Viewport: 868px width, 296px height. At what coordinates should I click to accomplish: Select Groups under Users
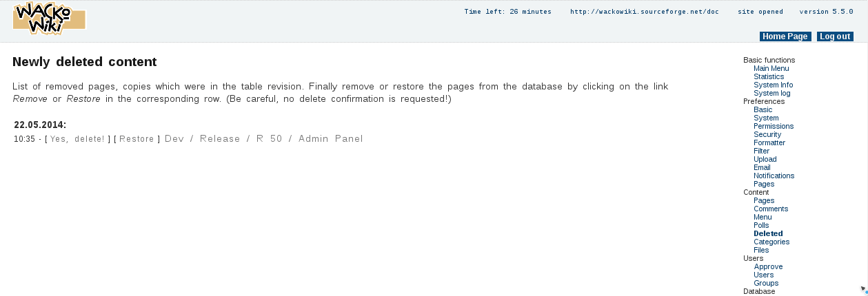(x=765, y=283)
